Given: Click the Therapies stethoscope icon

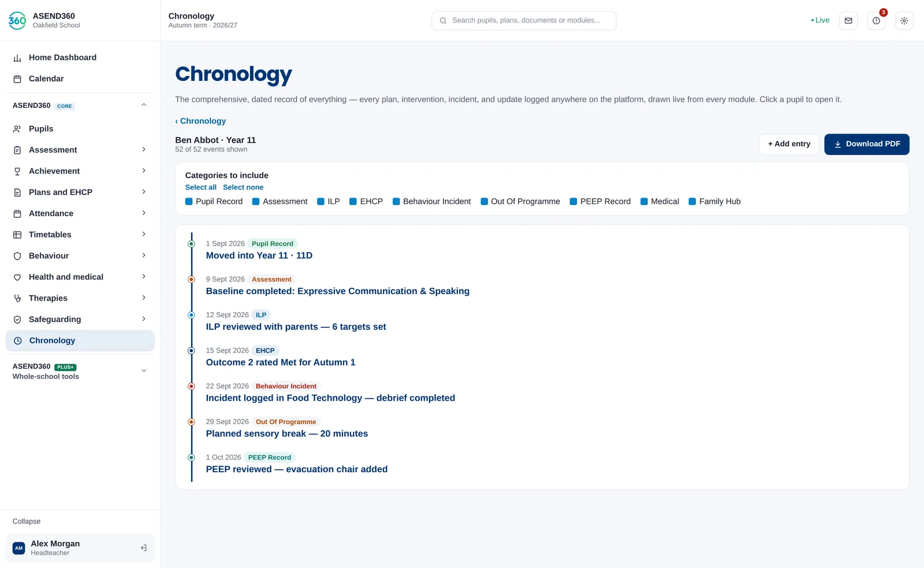Looking at the screenshot, I should pos(17,299).
